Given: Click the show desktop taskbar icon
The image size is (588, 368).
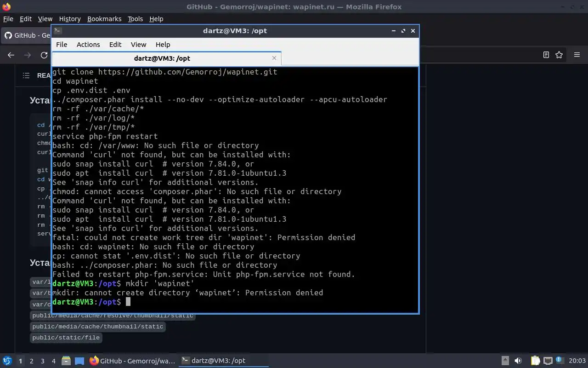Looking at the screenshot, I should pyautogui.click(x=79, y=361).
